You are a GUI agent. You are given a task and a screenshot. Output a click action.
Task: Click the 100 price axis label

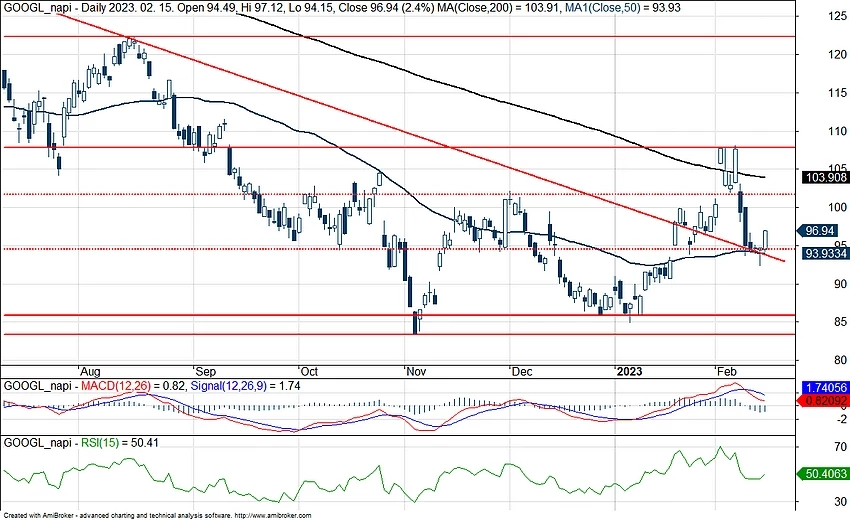point(838,207)
